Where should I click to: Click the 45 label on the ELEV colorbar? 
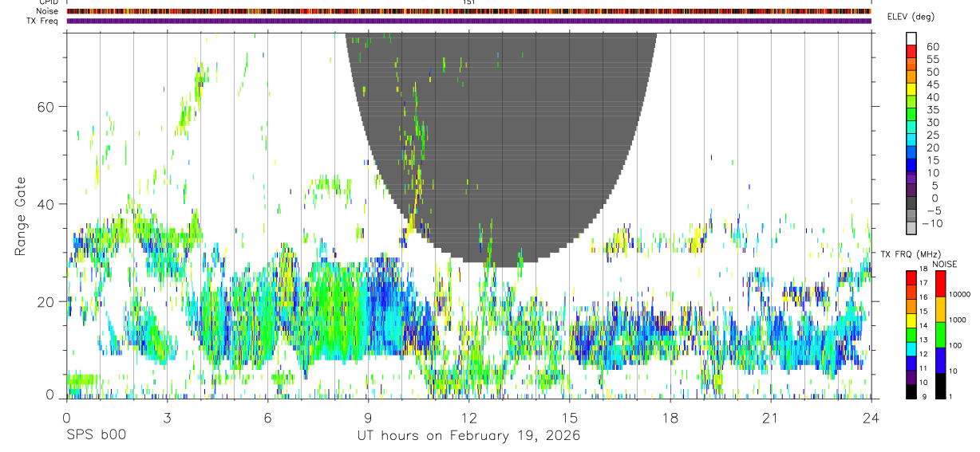coord(932,85)
